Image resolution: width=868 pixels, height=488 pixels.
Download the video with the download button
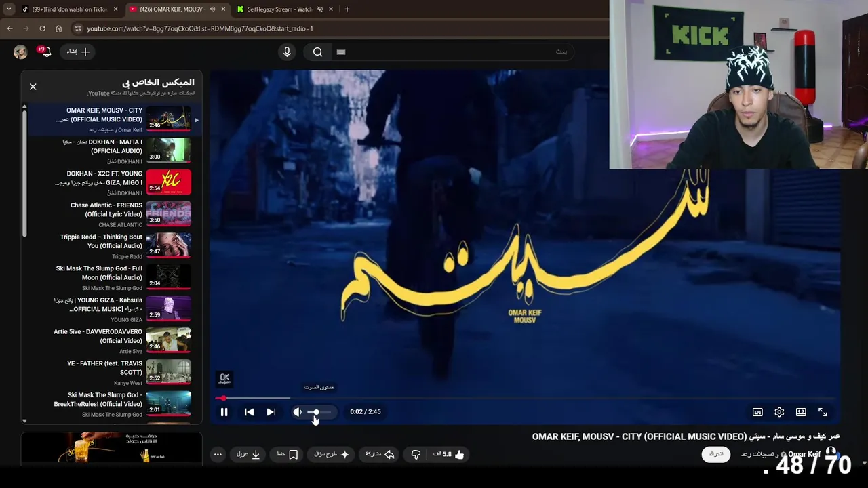coord(248,455)
